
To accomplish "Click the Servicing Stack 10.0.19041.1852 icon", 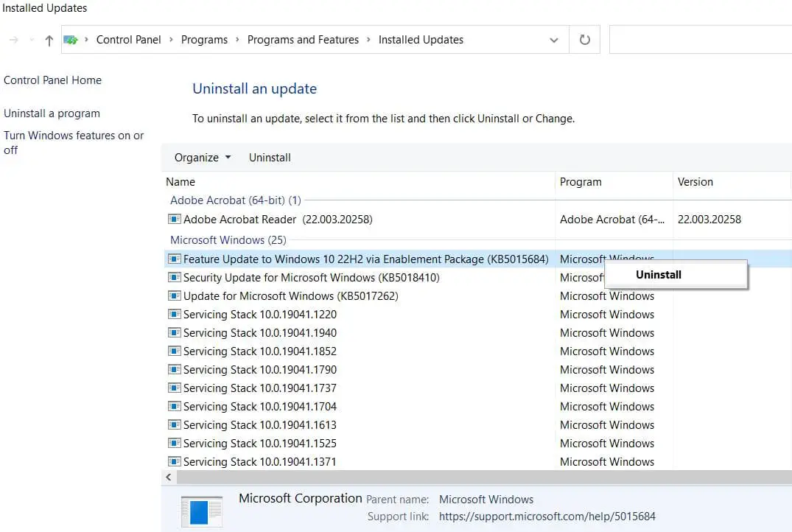I will (175, 351).
